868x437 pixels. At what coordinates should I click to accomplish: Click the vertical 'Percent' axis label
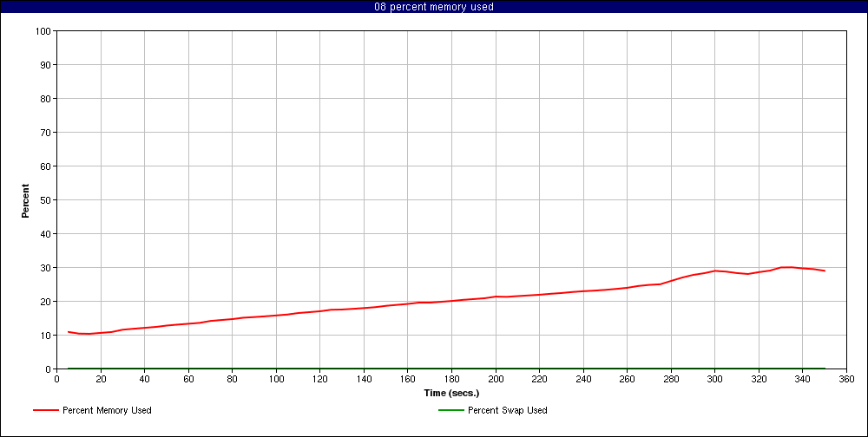pos(25,201)
